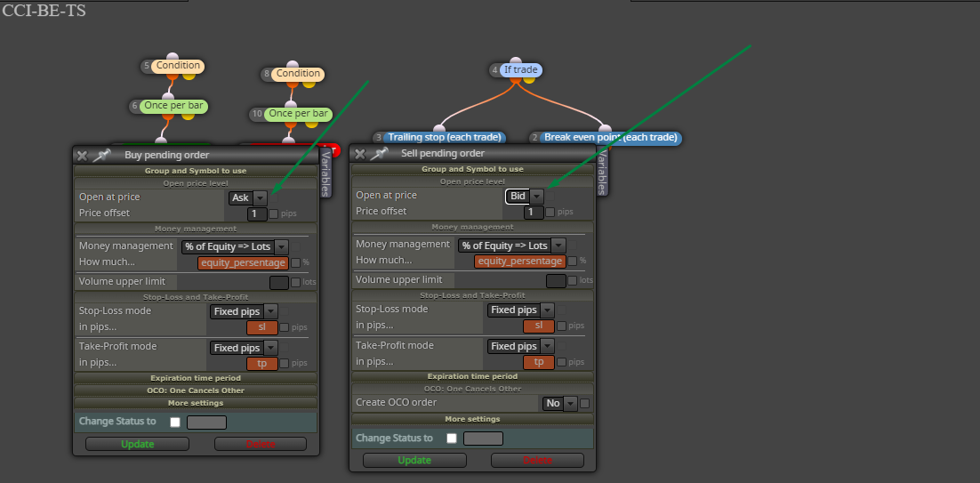Click yellow output port of If trade block
This screenshot has height=483, width=980.
click(529, 79)
